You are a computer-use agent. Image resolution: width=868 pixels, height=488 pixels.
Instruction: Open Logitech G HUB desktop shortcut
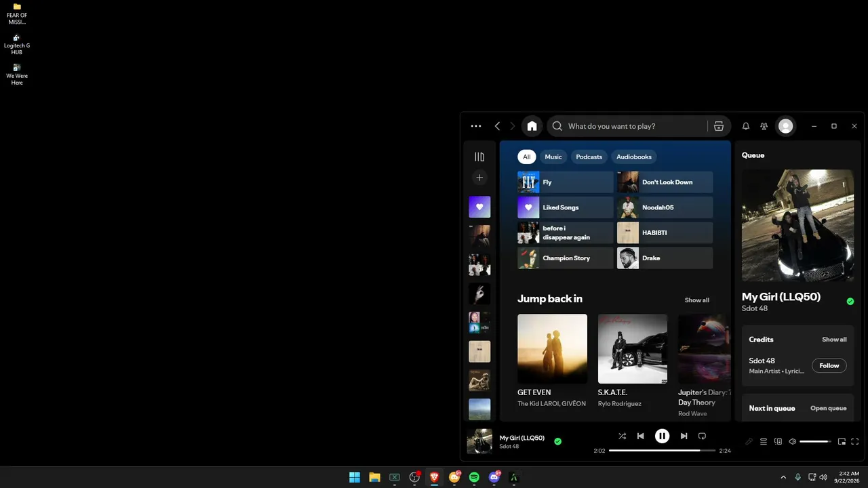(x=17, y=44)
